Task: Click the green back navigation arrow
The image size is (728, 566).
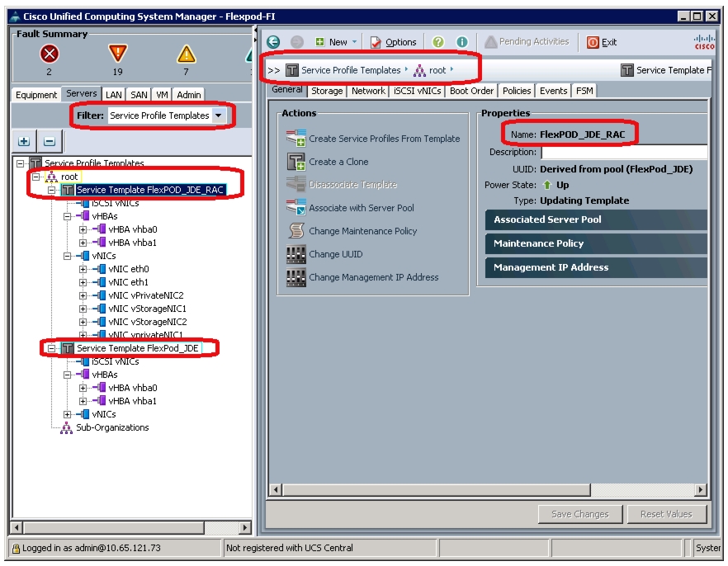Action: click(x=273, y=42)
